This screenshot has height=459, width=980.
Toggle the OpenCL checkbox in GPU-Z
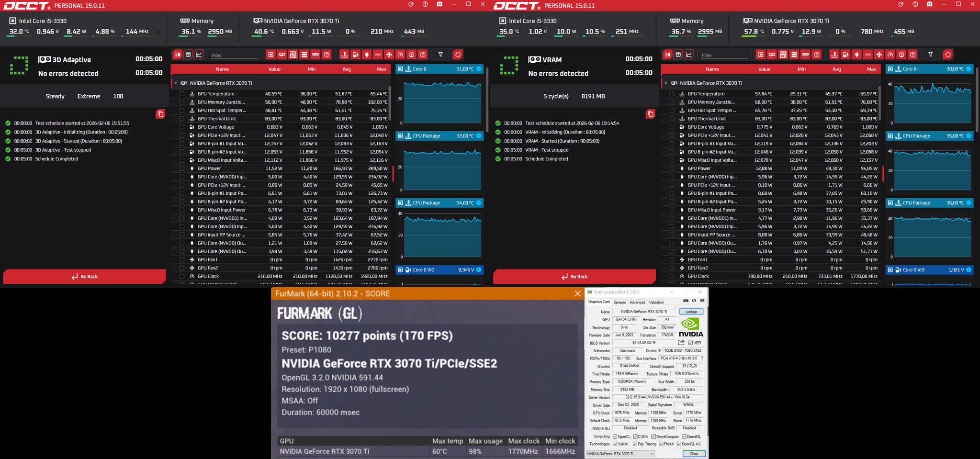pos(615,437)
